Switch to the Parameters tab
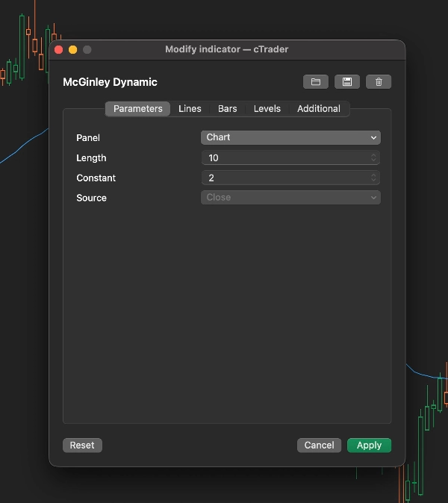This screenshot has width=448, height=503. pos(137,109)
